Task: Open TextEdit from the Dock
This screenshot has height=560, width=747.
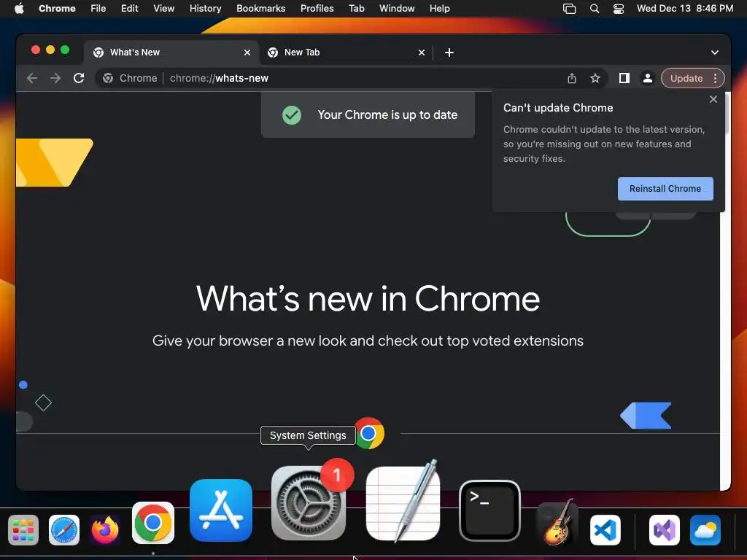Action: pos(403,502)
